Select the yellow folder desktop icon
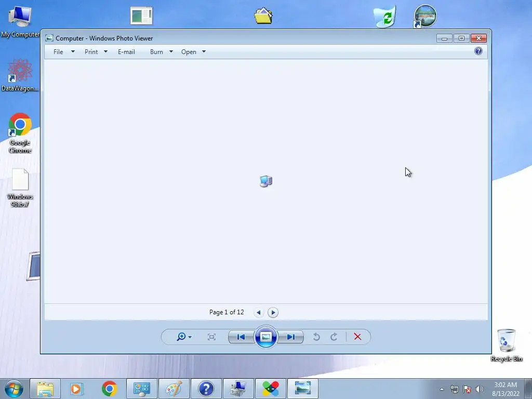532x399 pixels. click(263, 16)
